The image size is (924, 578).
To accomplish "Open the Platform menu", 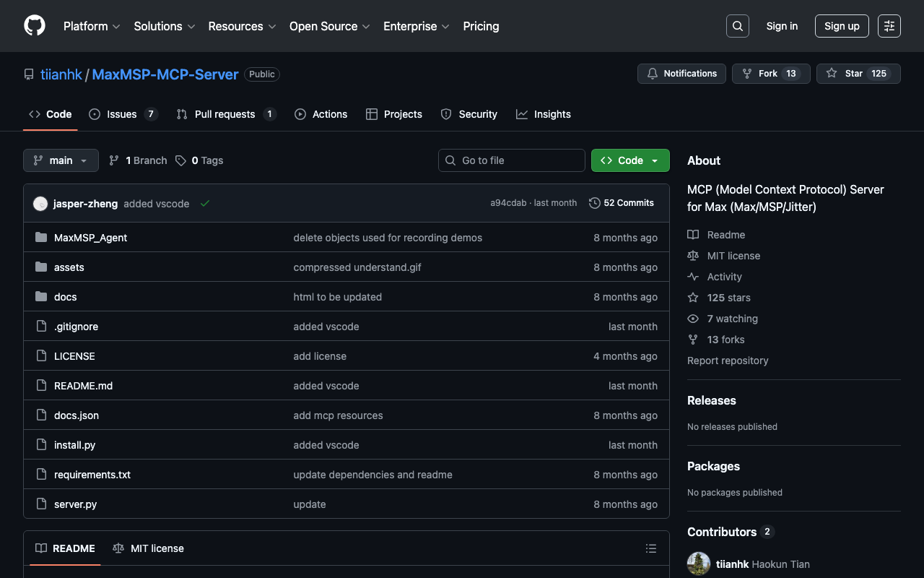I will (x=92, y=26).
